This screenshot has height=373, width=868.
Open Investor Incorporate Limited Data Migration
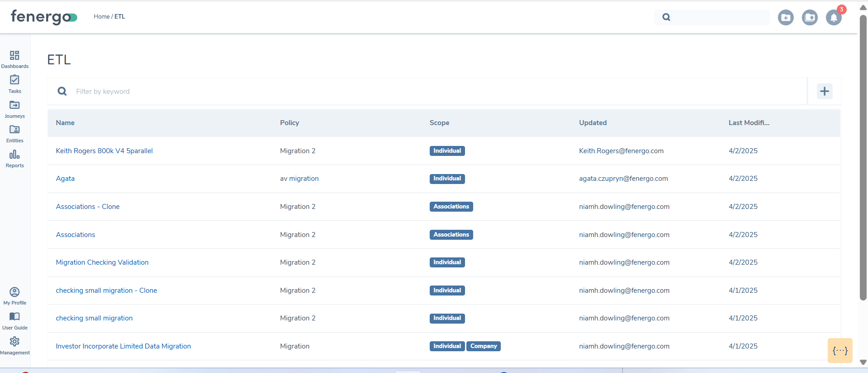tap(123, 346)
